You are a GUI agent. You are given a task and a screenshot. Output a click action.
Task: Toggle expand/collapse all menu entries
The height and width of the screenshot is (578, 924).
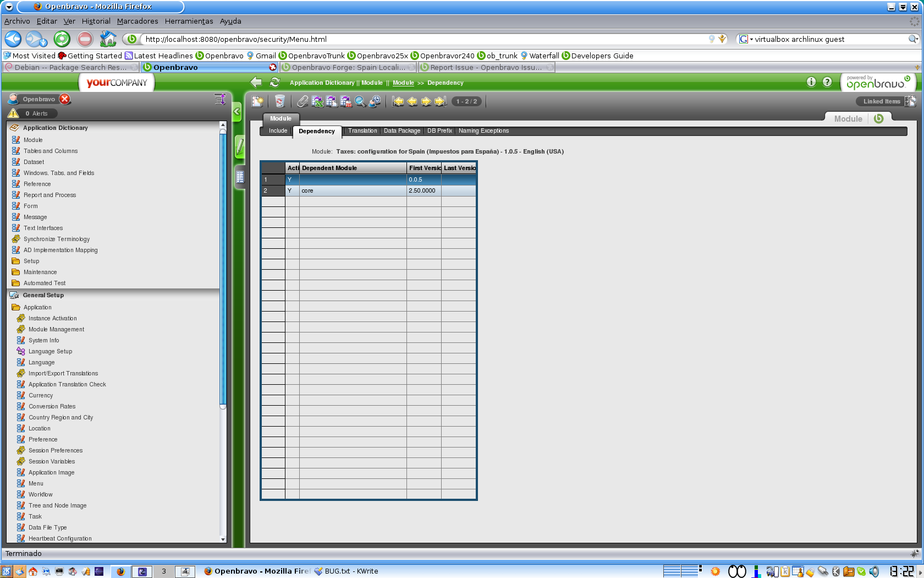(220, 99)
